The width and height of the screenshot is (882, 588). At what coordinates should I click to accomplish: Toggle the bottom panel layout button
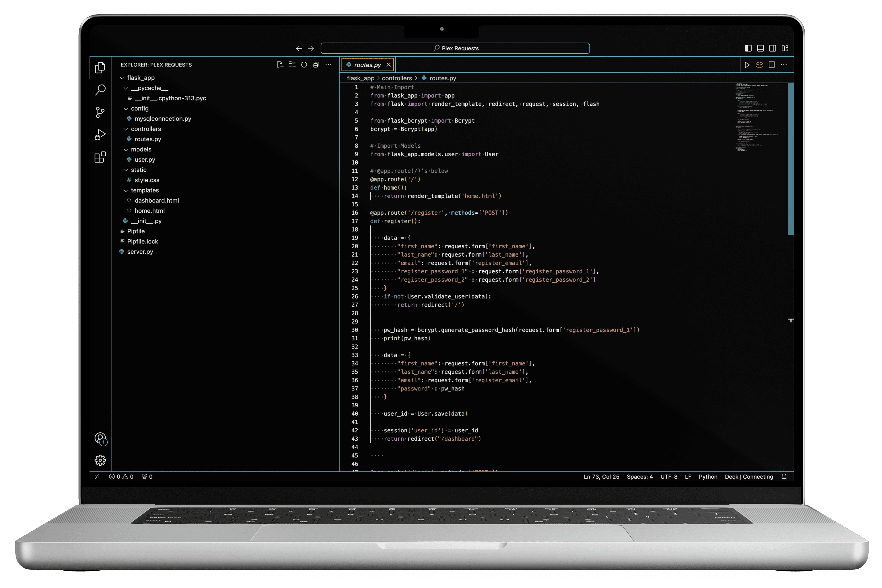[x=760, y=48]
